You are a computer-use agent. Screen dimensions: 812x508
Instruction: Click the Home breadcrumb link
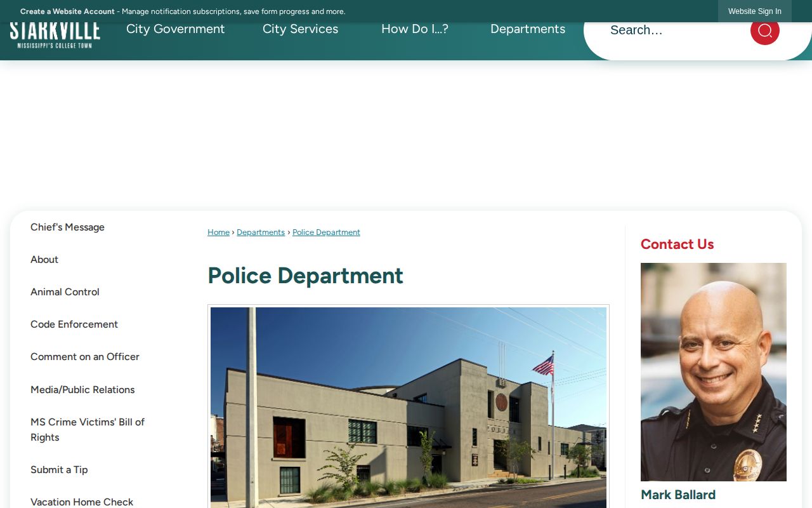[x=218, y=232]
